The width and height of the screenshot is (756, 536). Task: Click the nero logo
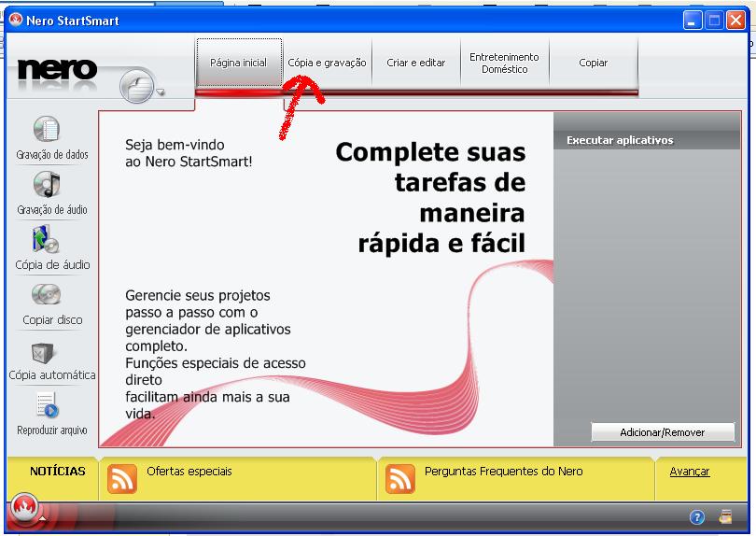pyautogui.click(x=57, y=69)
